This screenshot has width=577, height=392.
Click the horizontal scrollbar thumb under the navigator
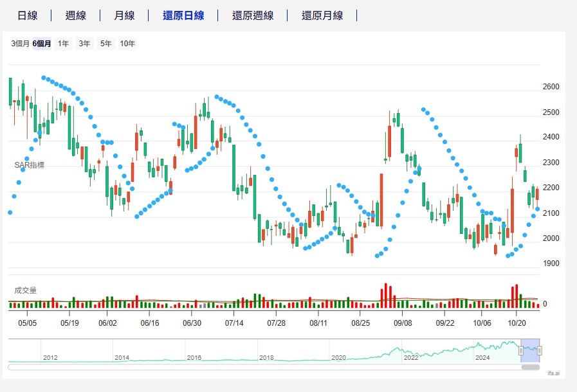coord(530,367)
